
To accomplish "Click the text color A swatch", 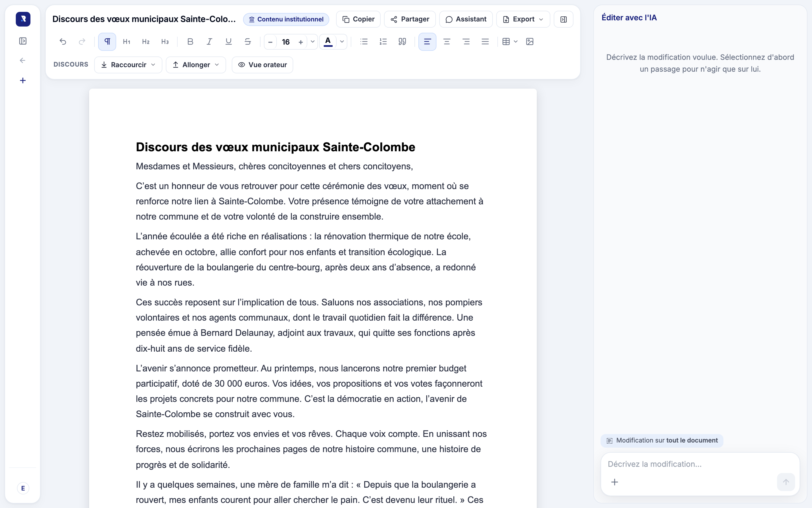I will click(x=328, y=42).
